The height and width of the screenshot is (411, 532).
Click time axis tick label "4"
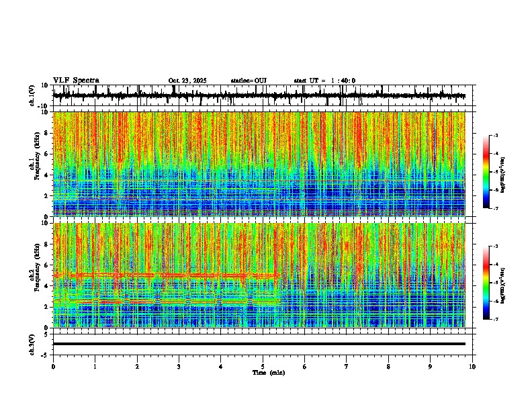point(221,367)
